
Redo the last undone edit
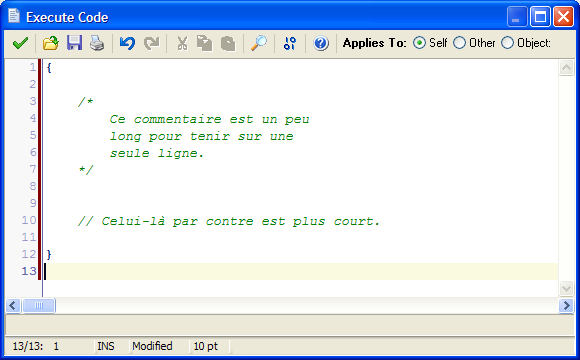tap(152, 43)
